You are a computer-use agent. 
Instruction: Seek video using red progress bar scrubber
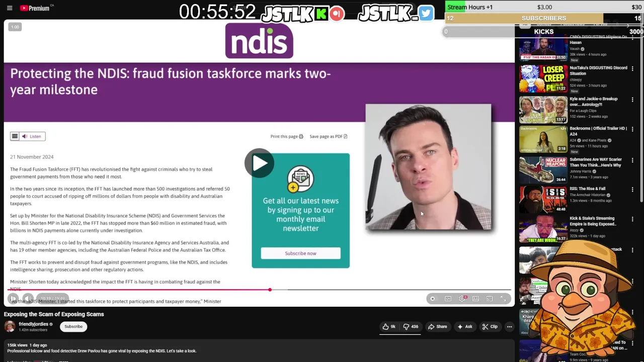270,290
